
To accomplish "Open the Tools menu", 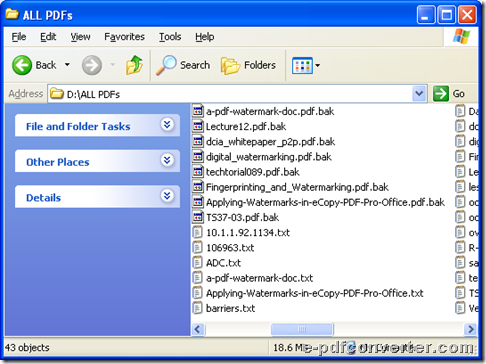I will [x=170, y=37].
